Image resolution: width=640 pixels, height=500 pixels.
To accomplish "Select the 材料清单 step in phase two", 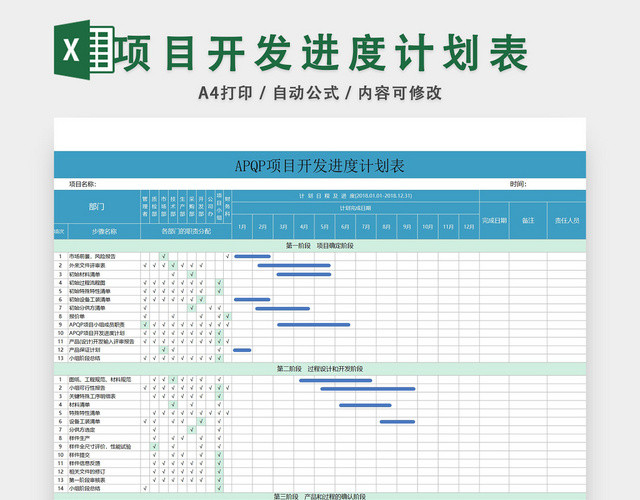I will point(104,404).
